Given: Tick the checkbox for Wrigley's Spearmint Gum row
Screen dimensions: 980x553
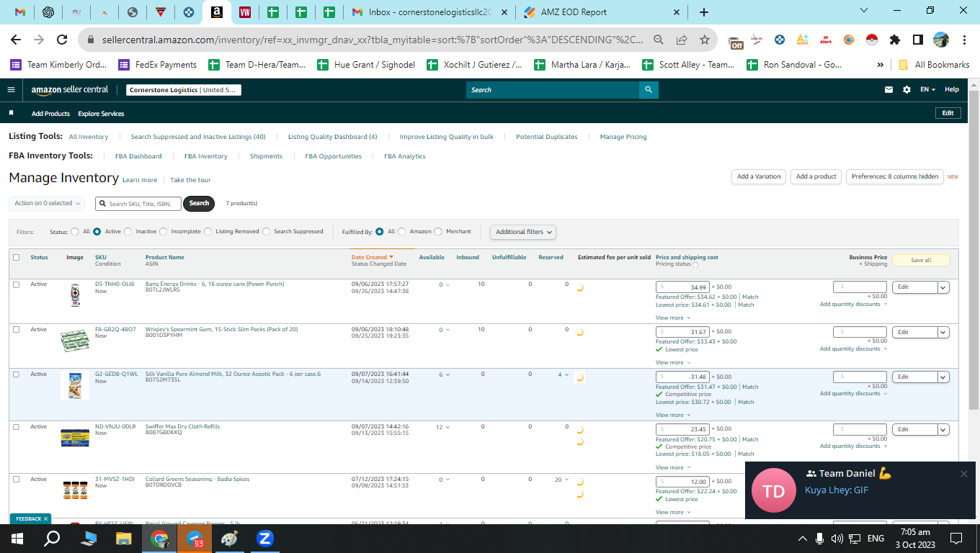Looking at the screenshot, I should [16, 330].
